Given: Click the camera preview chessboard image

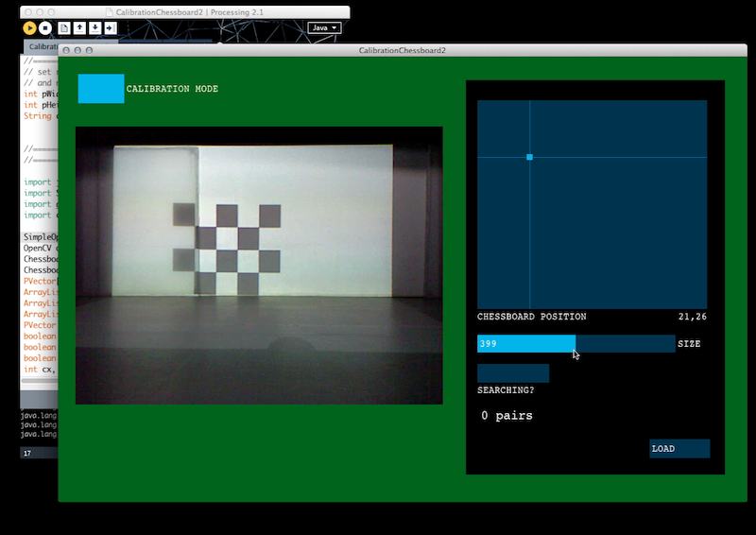Looking at the screenshot, I should 259,266.
